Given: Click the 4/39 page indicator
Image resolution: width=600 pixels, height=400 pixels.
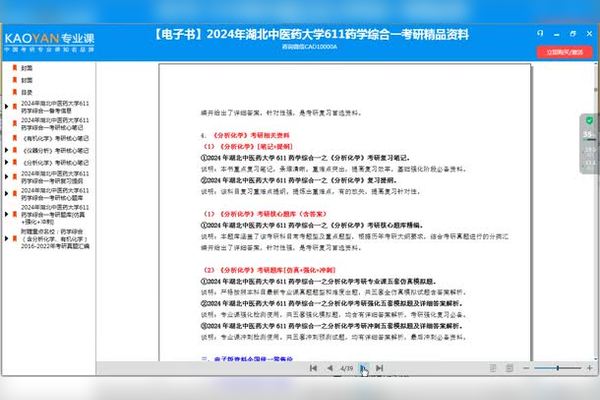Looking at the screenshot, I should [347, 368].
